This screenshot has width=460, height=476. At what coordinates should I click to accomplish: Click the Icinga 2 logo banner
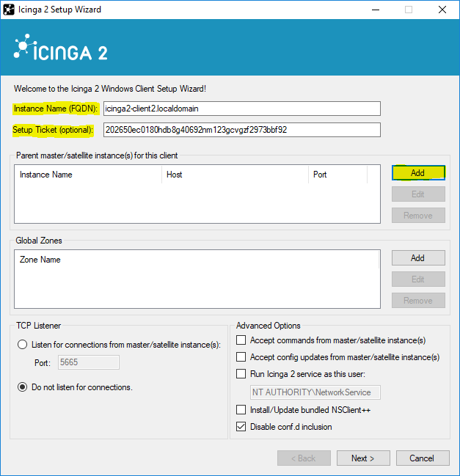[61, 48]
